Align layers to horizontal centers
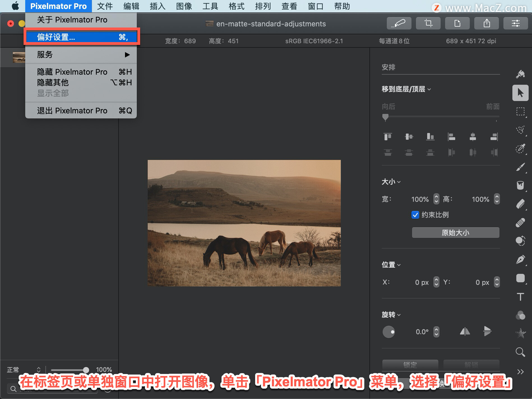This screenshot has width=532, height=399. [x=473, y=137]
